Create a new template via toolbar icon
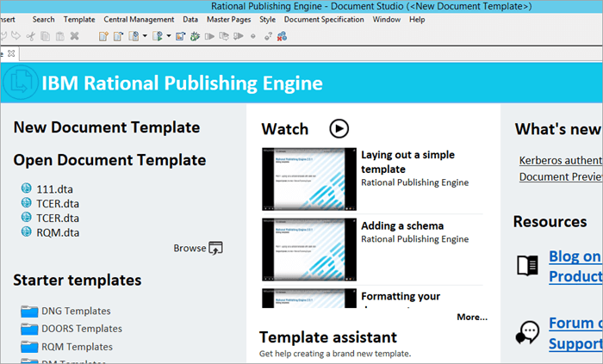The image size is (603, 364). [x=103, y=36]
